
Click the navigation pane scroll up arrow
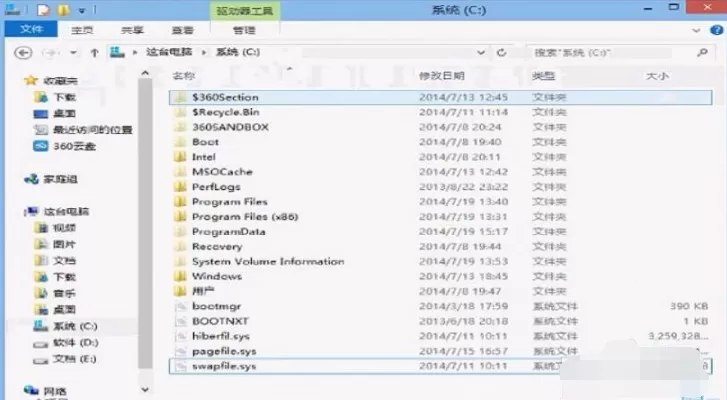point(145,73)
